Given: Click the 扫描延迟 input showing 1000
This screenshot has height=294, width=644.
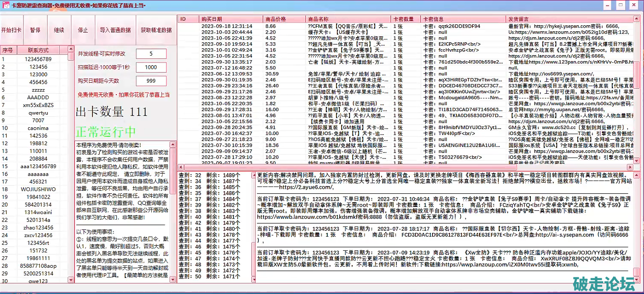Looking at the screenshot, I should click(151, 68).
